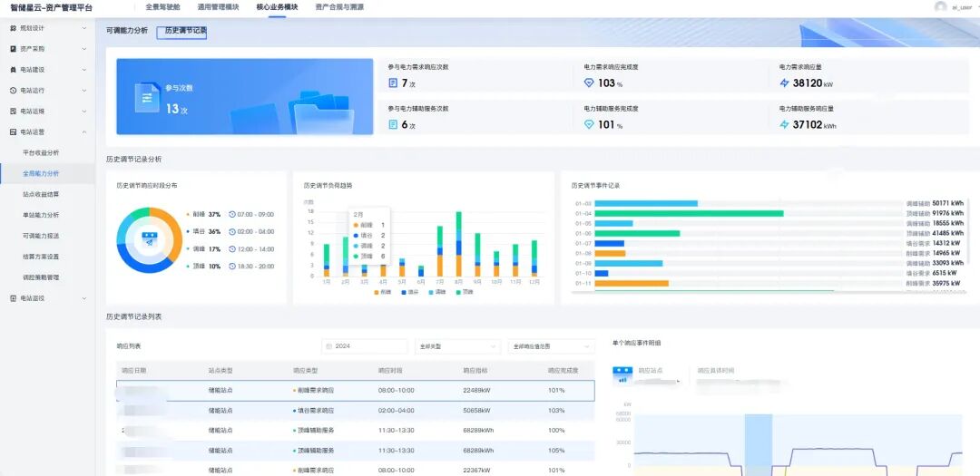Click the center icon of the donut chart
980x476 pixels.
[x=150, y=240]
